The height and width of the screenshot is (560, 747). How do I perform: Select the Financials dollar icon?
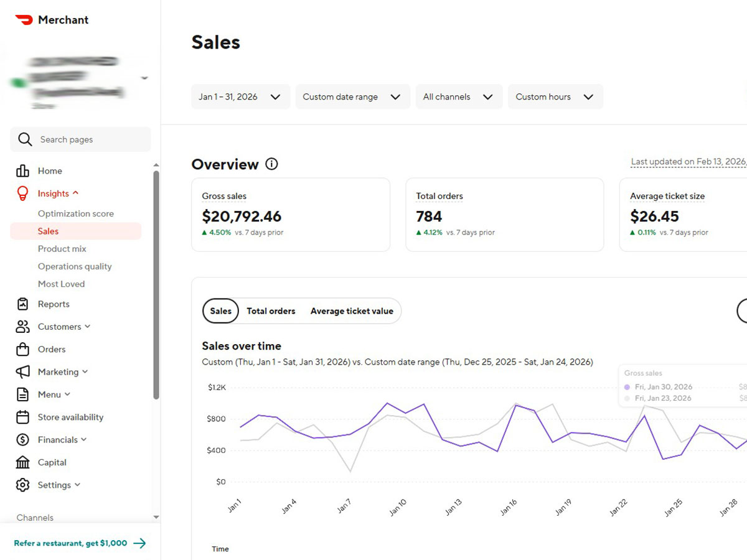pyautogui.click(x=21, y=439)
